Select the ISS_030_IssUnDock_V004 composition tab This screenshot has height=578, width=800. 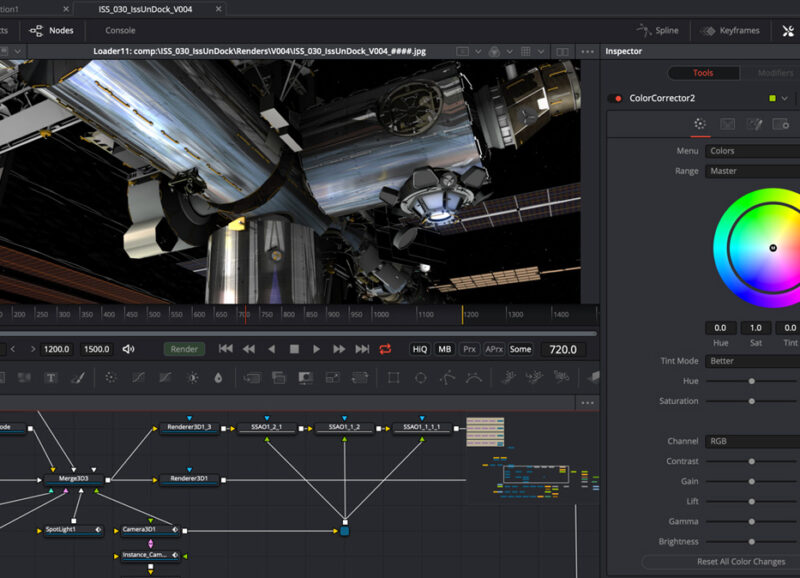[x=145, y=9]
